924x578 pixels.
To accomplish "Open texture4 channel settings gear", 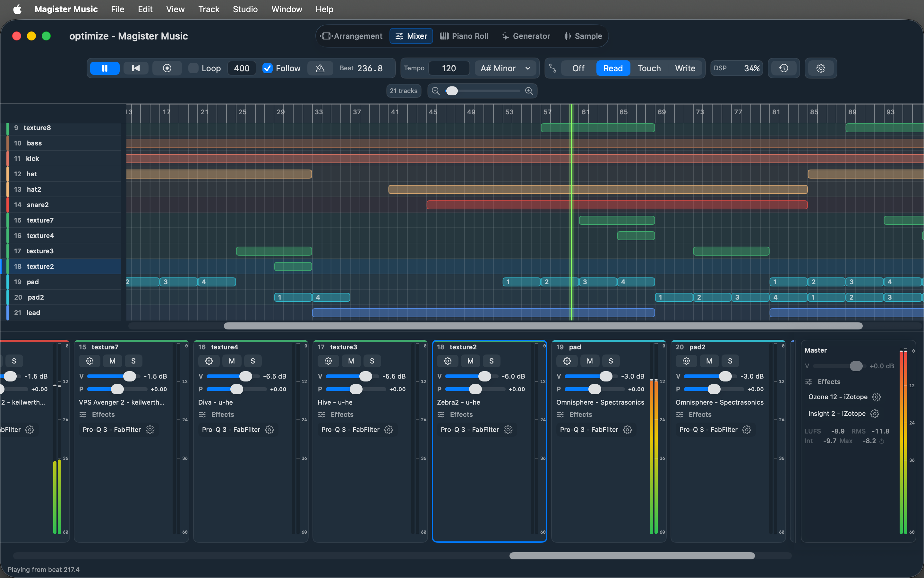I will point(209,361).
